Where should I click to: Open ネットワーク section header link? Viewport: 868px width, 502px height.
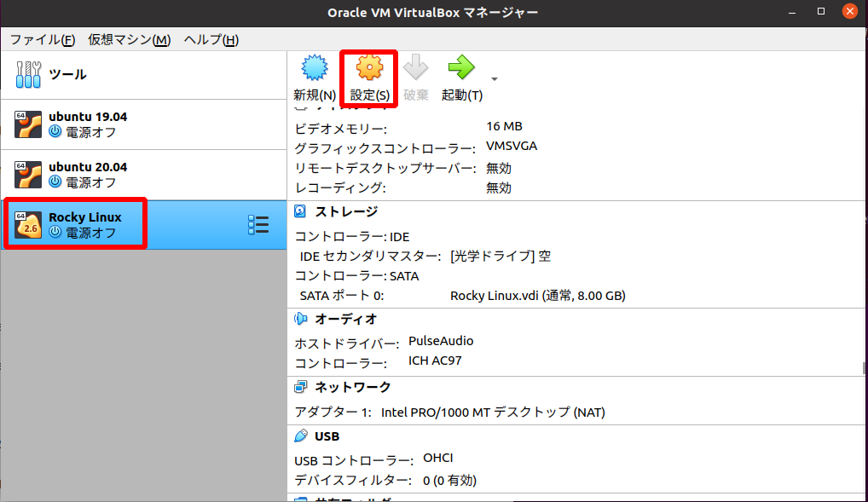tap(353, 388)
